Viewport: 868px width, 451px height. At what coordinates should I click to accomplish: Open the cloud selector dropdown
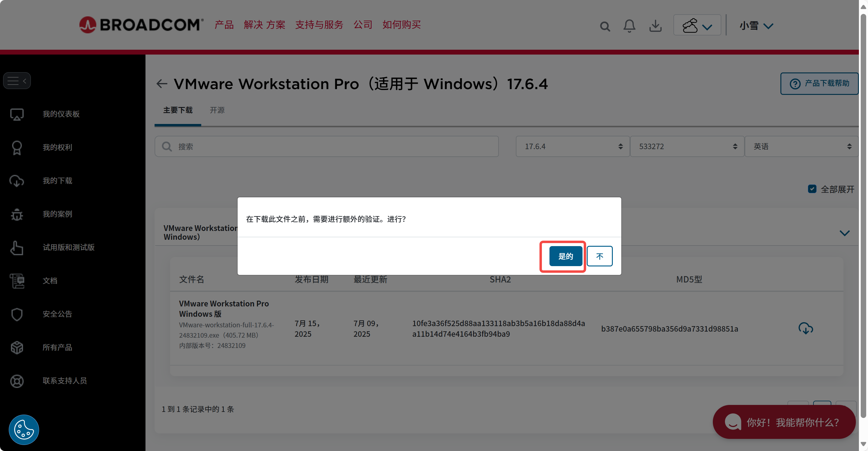(697, 25)
